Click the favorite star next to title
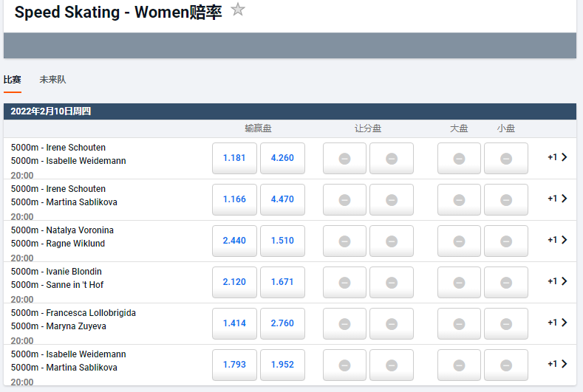 click(x=237, y=10)
